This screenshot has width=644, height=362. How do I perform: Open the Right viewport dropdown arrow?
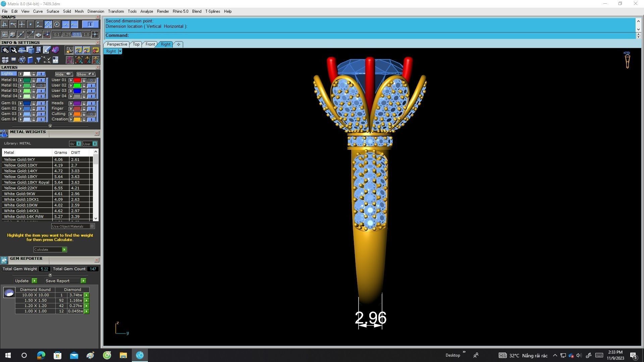(x=120, y=51)
